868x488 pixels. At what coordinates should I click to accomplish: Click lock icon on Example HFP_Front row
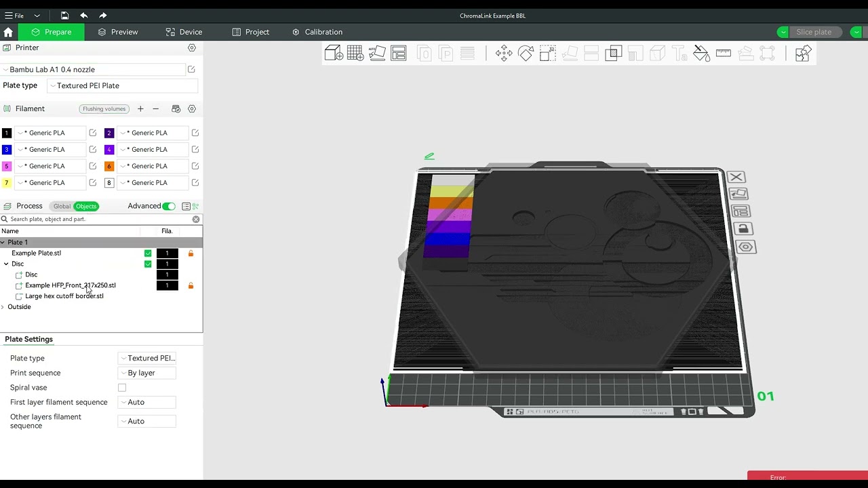tap(191, 286)
